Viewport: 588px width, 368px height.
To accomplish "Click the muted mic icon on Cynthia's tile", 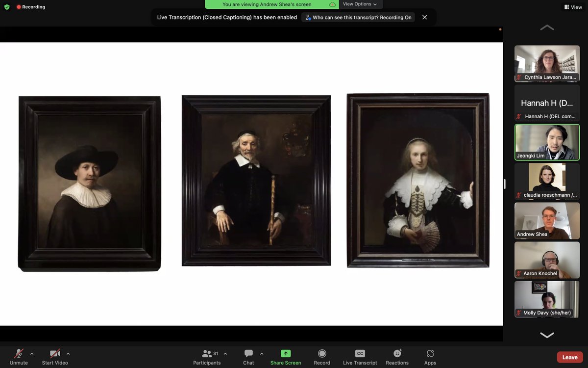I will (x=519, y=78).
